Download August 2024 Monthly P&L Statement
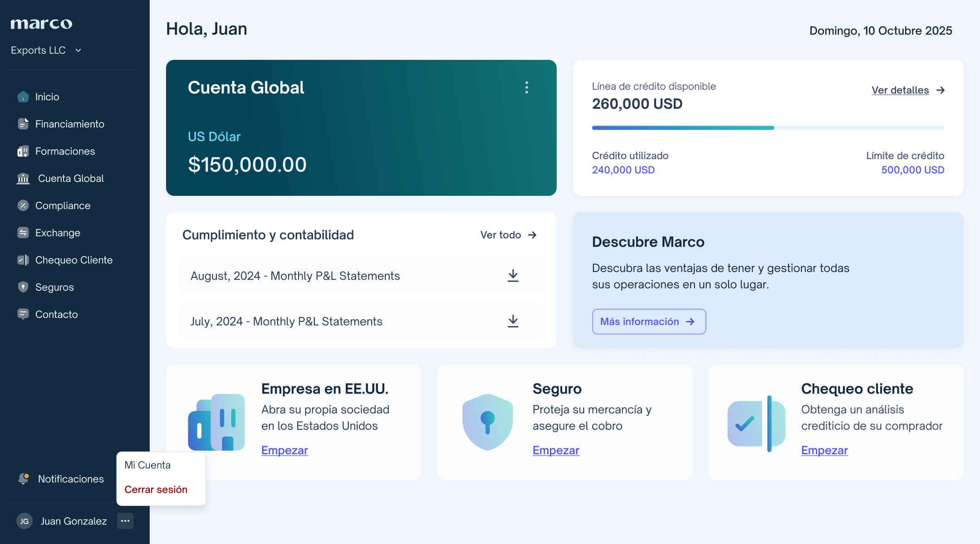980x544 pixels. pos(513,276)
